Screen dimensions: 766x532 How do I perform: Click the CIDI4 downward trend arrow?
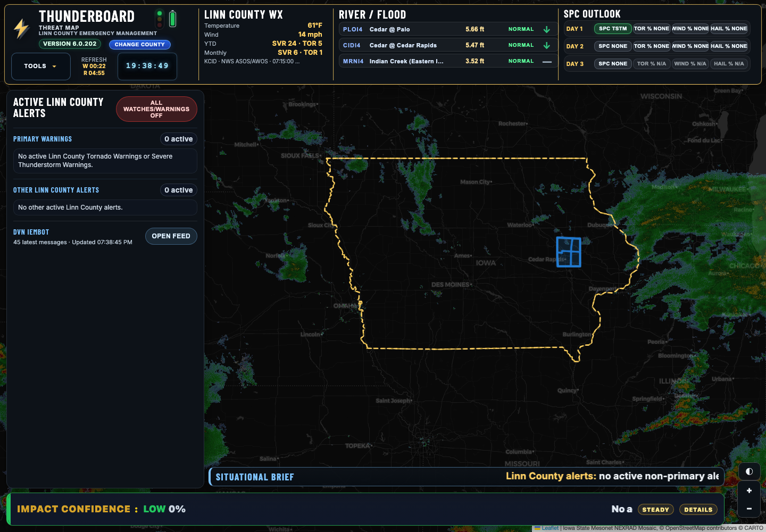(546, 45)
